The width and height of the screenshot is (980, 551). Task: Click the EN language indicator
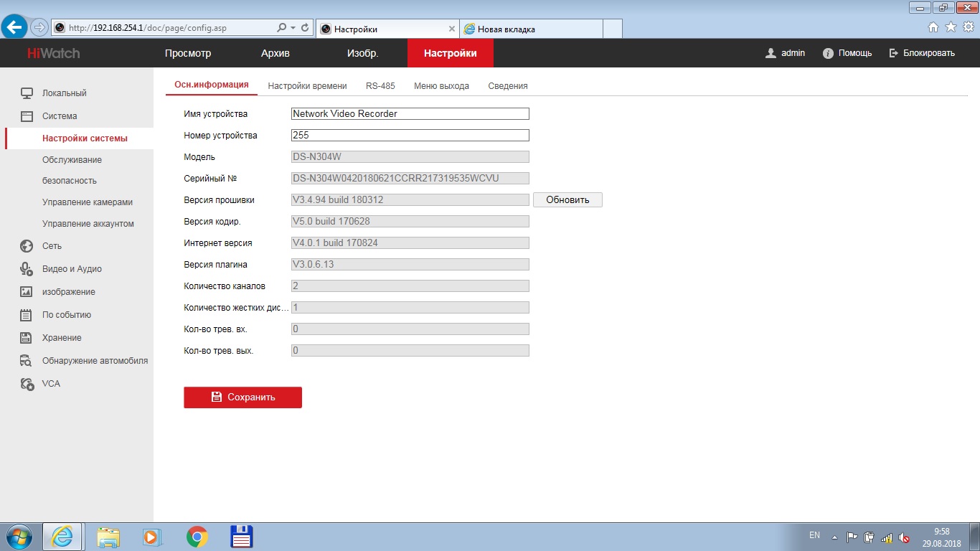pyautogui.click(x=814, y=535)
